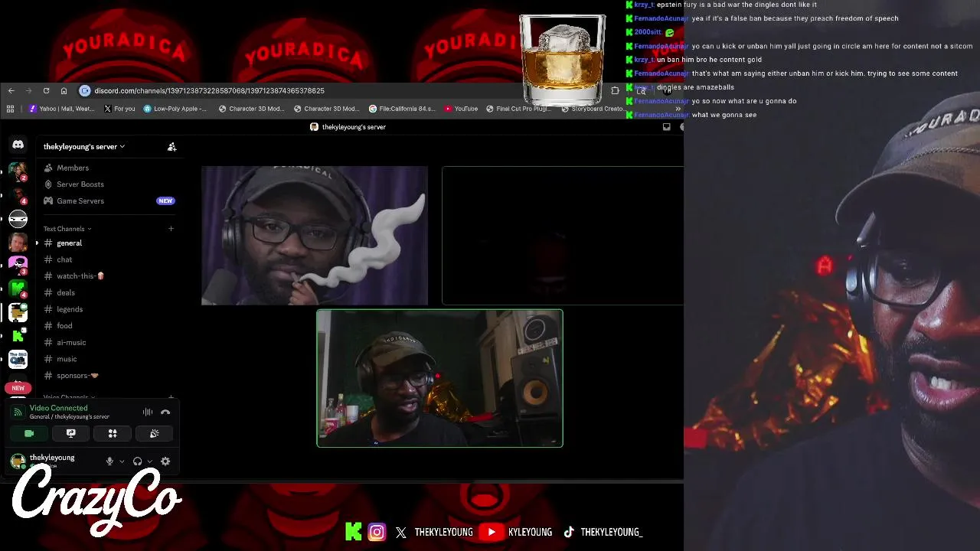Viewport: 980px width, 551px height.
Task: Open the food channel
Action: pyautogui.click(x=64, y=326)
